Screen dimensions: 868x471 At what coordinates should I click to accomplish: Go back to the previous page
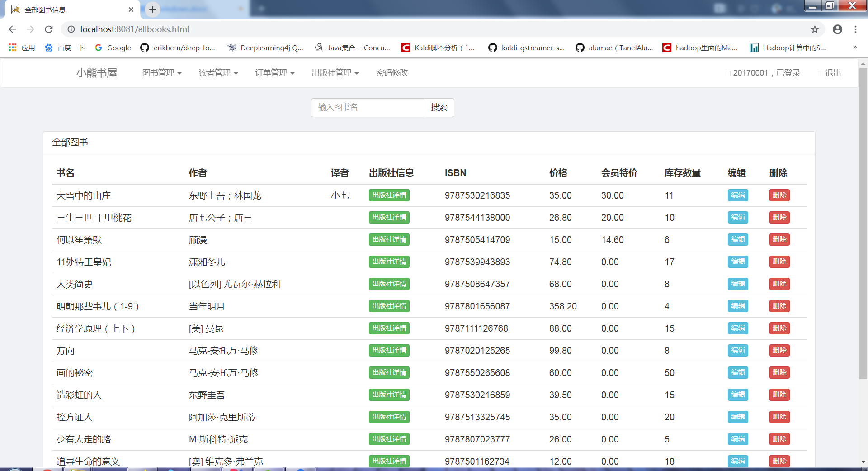click(12, 29)
